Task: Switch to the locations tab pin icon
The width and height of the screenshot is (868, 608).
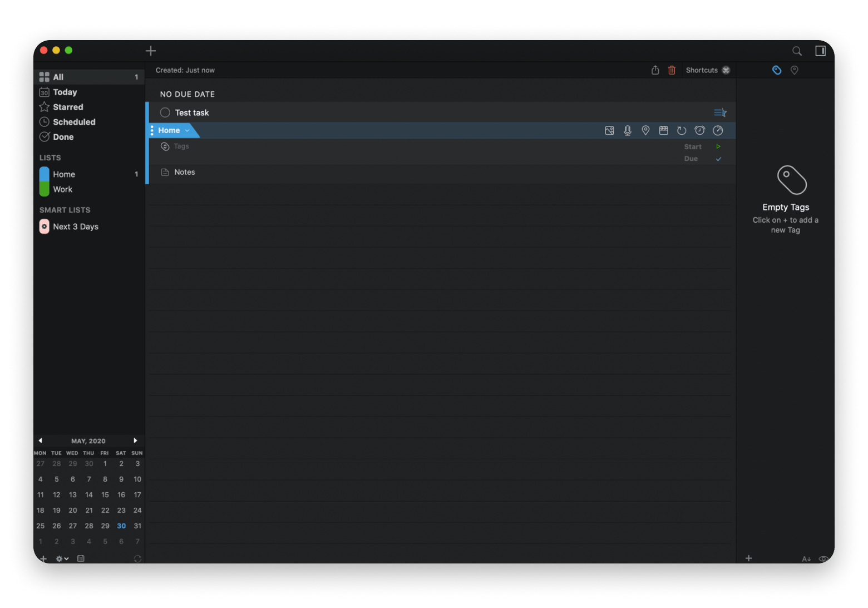Action: tap(794, 70)
